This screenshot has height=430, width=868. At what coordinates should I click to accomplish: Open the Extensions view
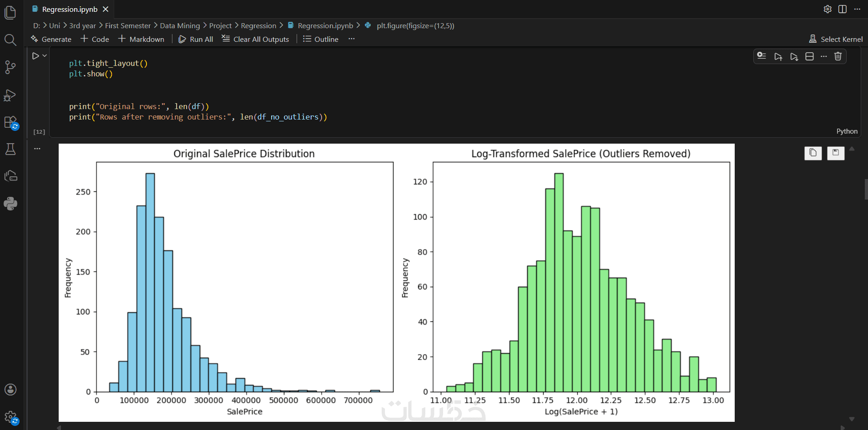(10, 122)
